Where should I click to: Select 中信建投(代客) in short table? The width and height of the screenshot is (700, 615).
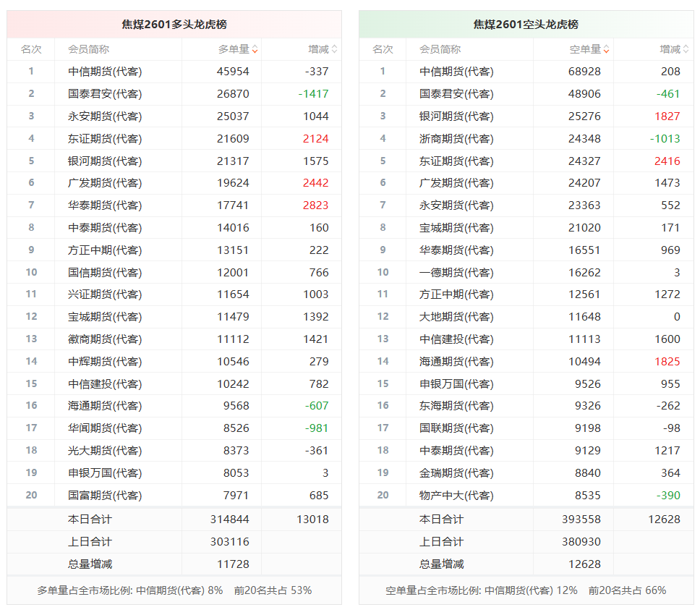(x=456, y=339)
